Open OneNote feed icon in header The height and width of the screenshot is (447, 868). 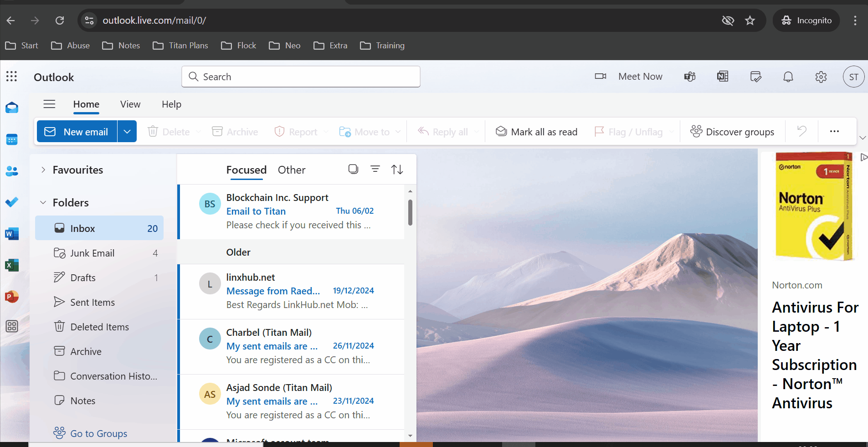click(723, 77)
